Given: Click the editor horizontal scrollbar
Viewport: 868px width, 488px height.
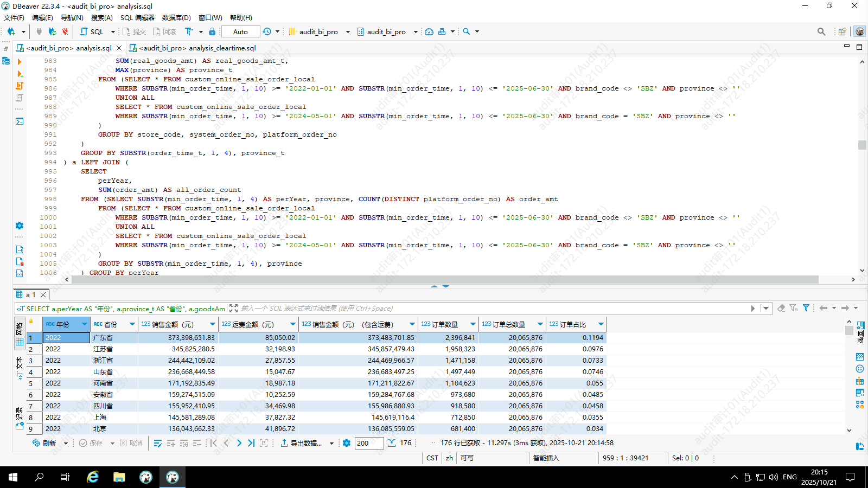Looking at the screenshot, I should [x=445, y=280].
